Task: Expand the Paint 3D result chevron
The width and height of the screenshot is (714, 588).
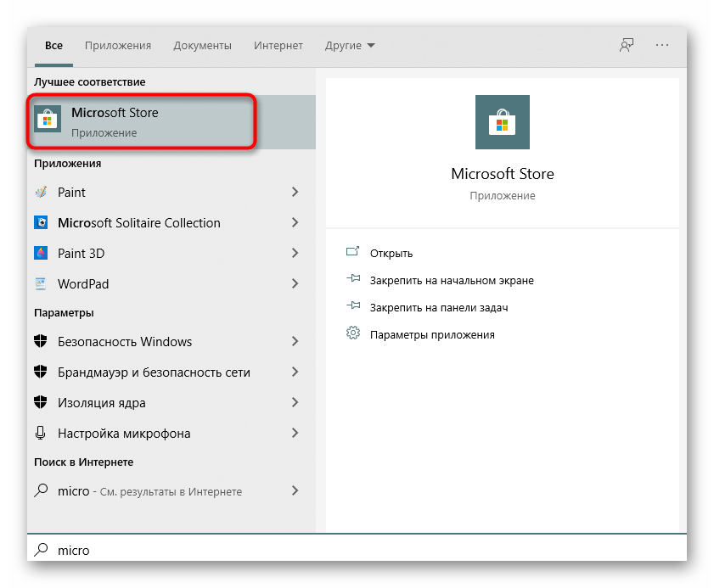Action: pos(295,253)
